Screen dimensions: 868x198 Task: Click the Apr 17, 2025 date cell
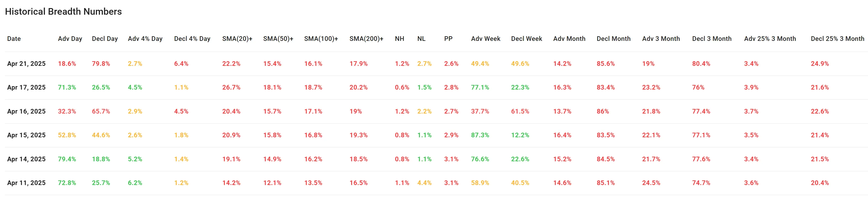pyautogui.click(x=26, y=87)
